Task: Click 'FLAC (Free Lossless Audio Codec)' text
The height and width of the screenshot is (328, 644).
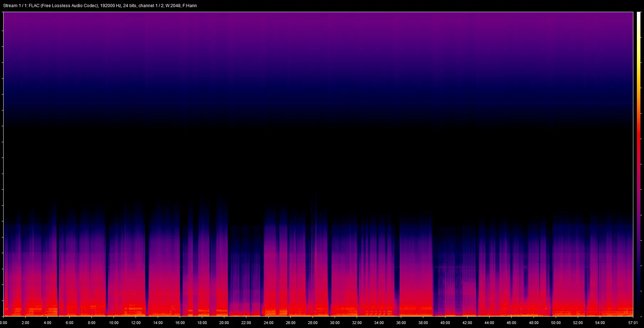Action: pyautogui.click(x=63, y=6)
